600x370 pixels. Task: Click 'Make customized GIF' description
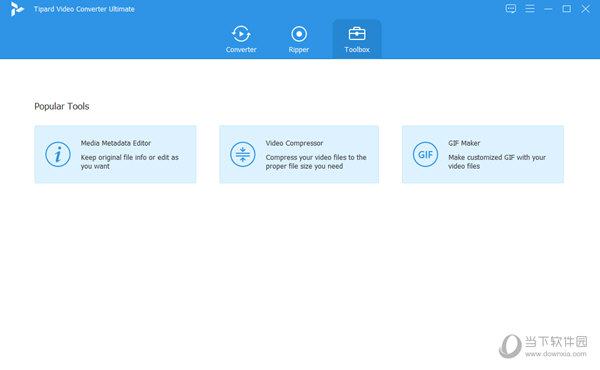[x=497, y=161]
